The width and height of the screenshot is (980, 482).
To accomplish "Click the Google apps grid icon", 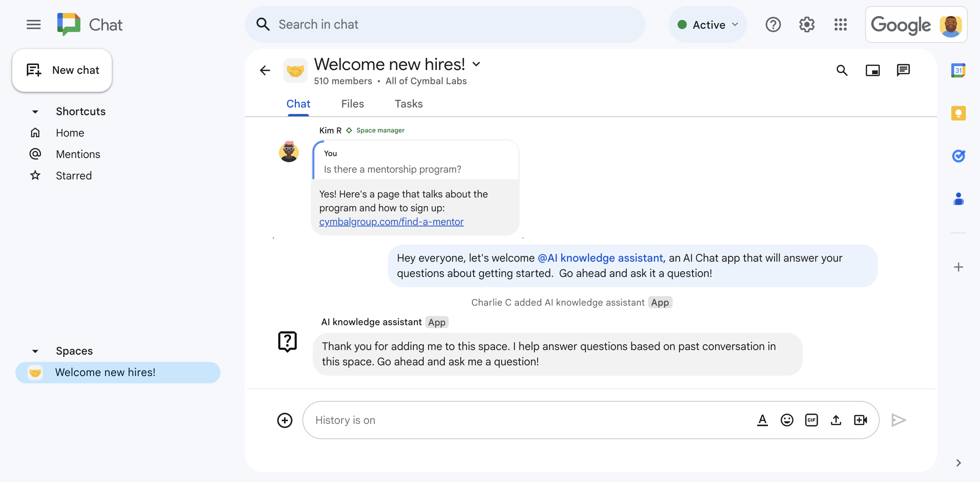I will pos(841,24).
